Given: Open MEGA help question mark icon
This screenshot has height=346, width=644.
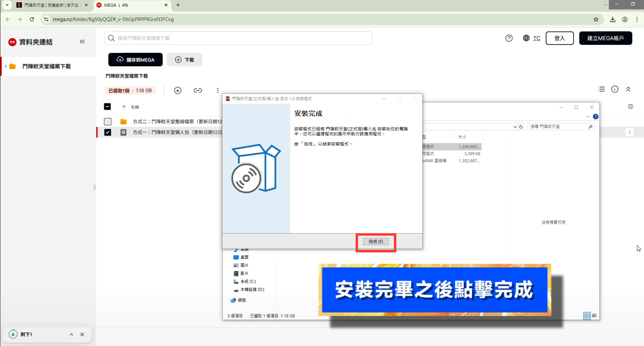Looking at the screenshot, I should point(509,38).
